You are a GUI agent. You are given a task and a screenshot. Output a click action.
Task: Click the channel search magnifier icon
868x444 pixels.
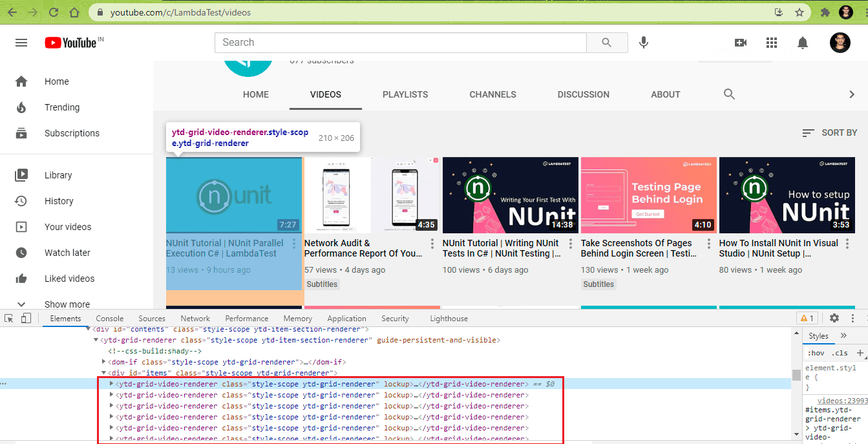pyautogui.click(x=729, y=94)
